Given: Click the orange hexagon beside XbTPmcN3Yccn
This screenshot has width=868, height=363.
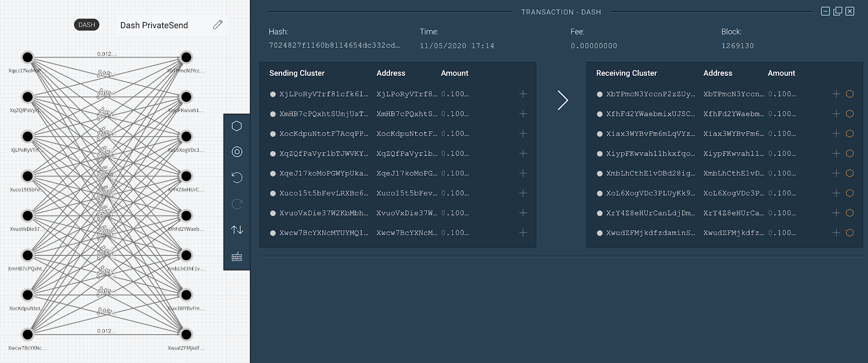Looking at the screenshot, I should [850, 94].
